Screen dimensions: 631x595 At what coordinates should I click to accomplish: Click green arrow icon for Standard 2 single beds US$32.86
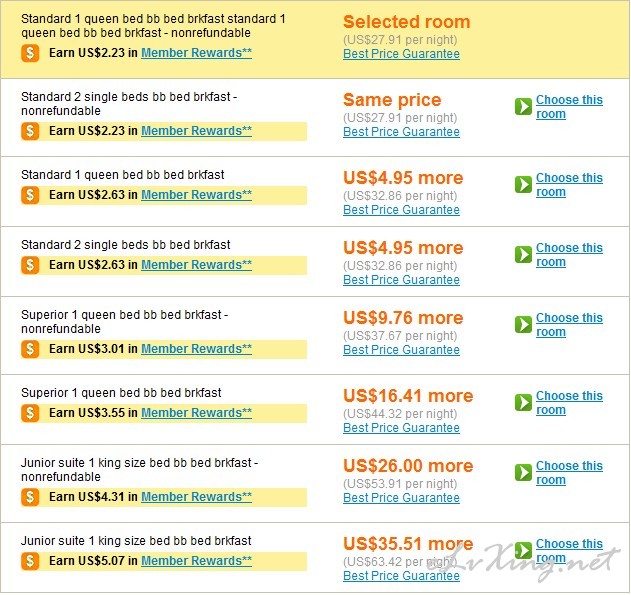tap(523, 255)
